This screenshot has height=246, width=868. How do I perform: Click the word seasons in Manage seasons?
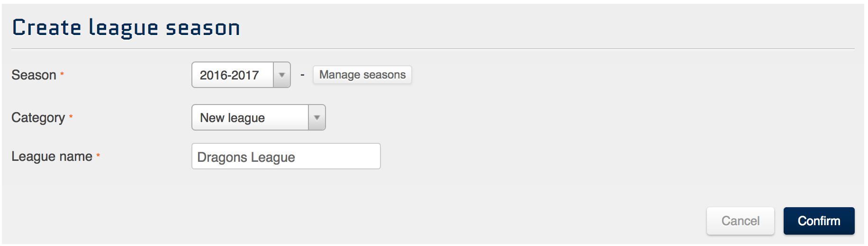384,75
